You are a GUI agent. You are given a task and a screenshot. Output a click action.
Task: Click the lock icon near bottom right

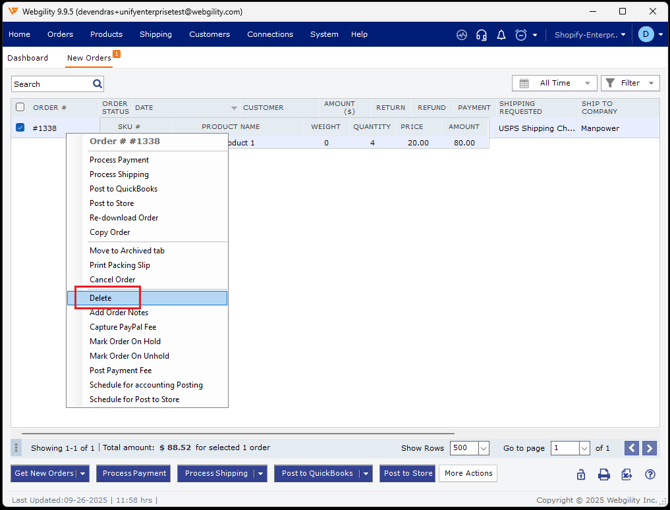pyautogui.click(x=581, y=474)
